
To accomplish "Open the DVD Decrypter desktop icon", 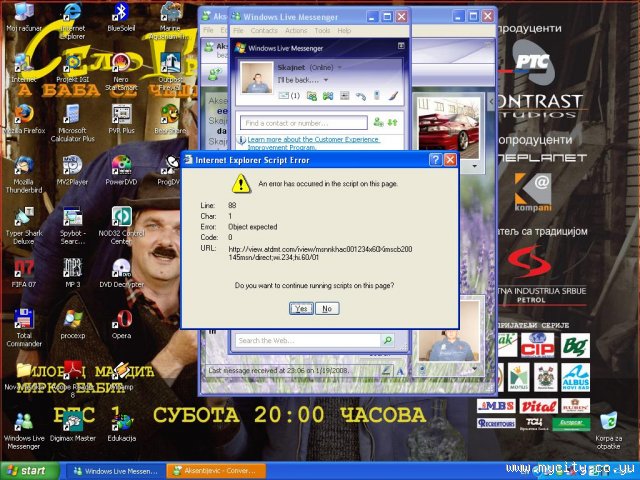I will click(121, 273).
